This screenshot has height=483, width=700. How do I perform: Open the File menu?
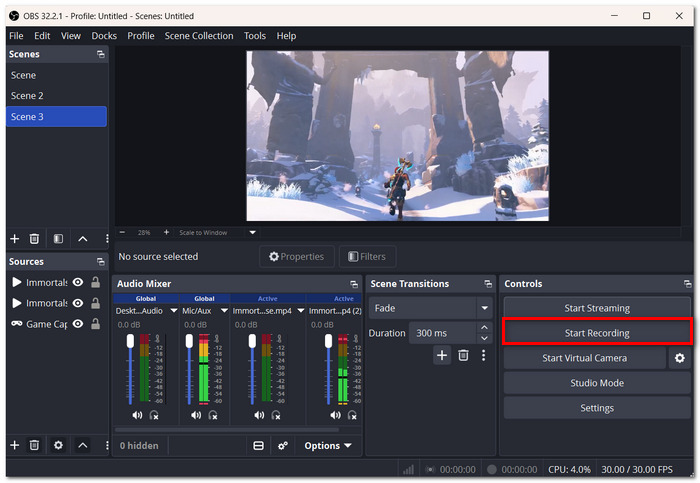click(x=16, y=36)
